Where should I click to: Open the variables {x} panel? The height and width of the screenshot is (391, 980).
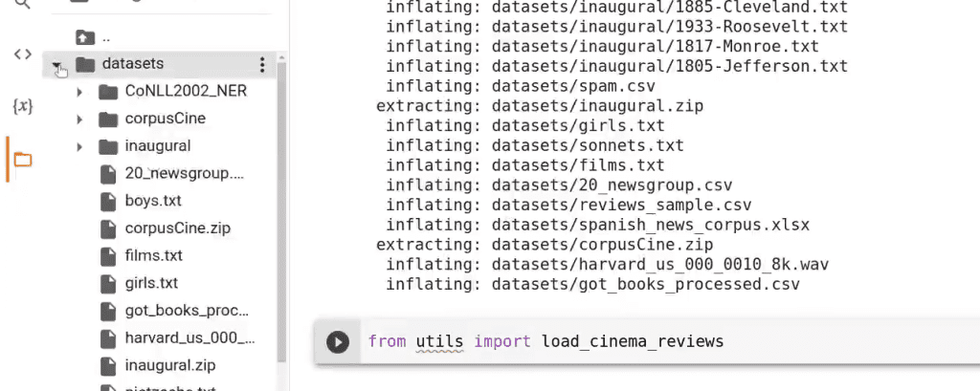click(23, 106)
